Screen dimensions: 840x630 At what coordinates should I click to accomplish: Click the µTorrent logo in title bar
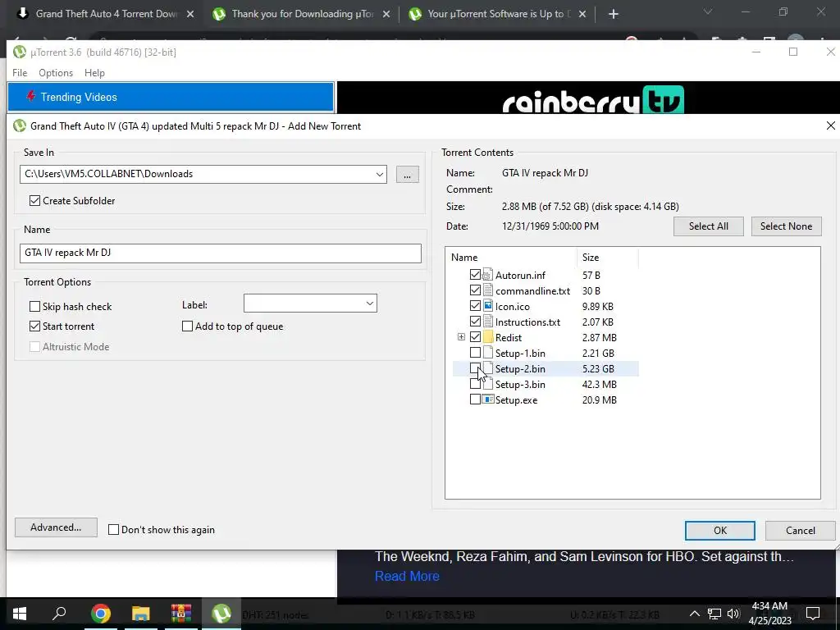[20, 52]
